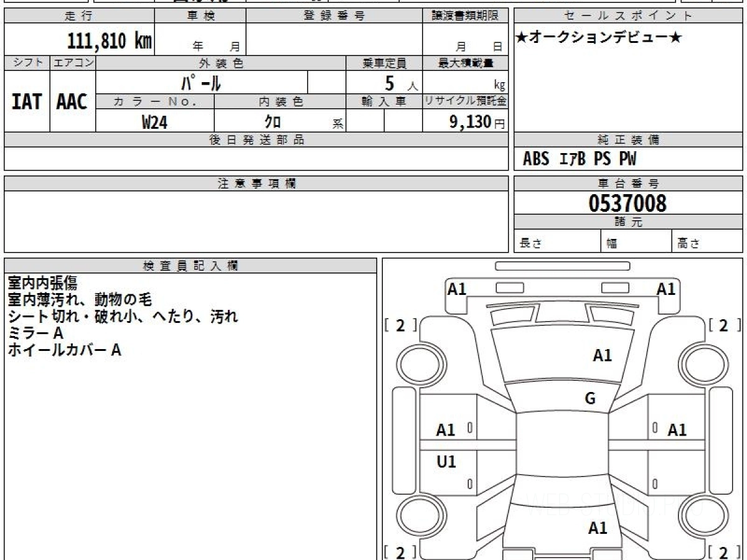This screenshot has height=560, width=747.
Task: Click the kg unit in the load cell
Action: click(499, 86)
